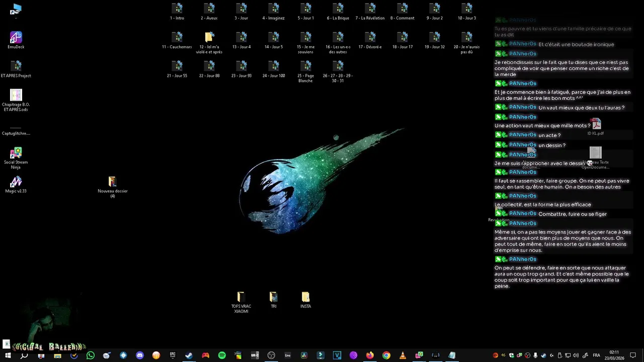Select the '19 - Jour 32' folder

click(435, 40)
